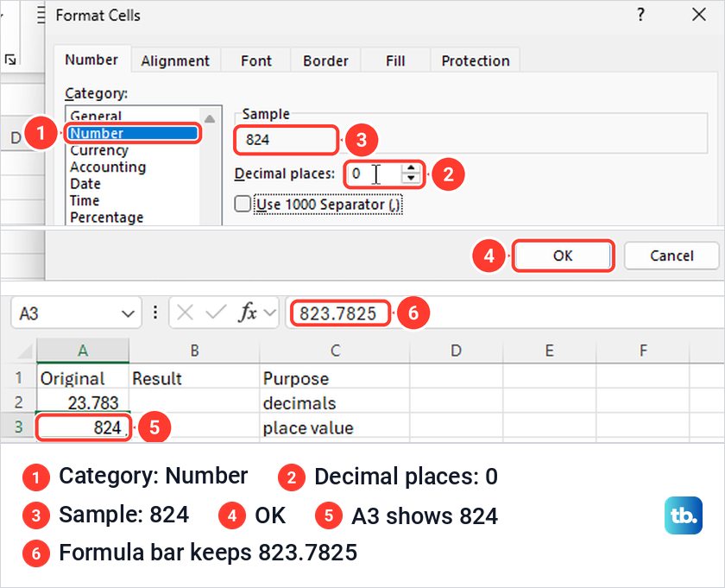Click ribbon dialog launcher arrow behind dialog
Screen dimensions: 725x588
coord(10,60)
